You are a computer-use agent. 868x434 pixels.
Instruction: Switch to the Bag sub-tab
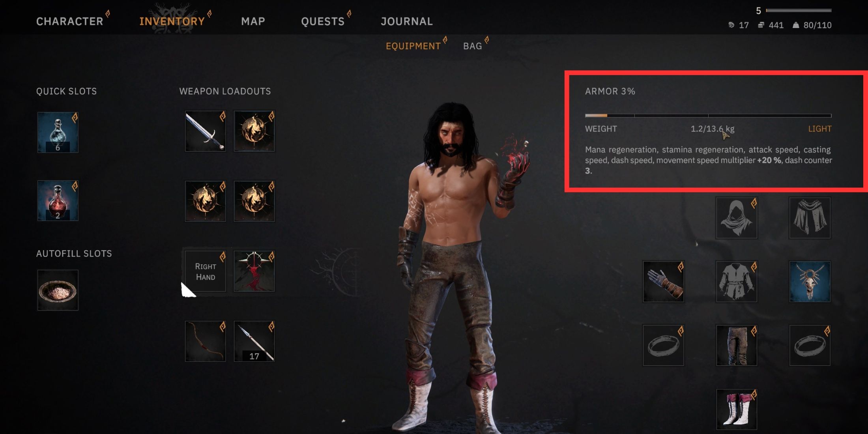pyautogui.click(x=473, y=46)
